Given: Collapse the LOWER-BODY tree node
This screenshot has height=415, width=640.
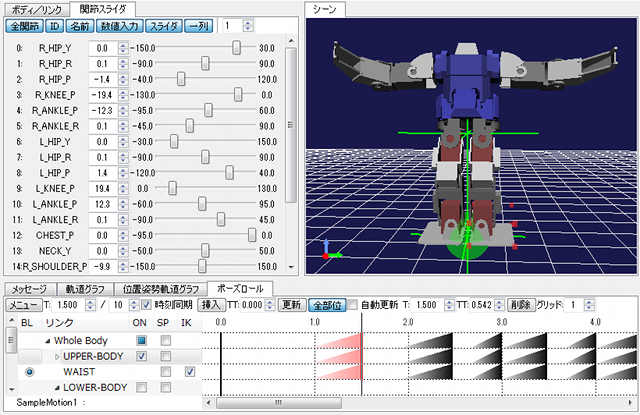Looking at the screenshot, I should [x=55, y=387].
